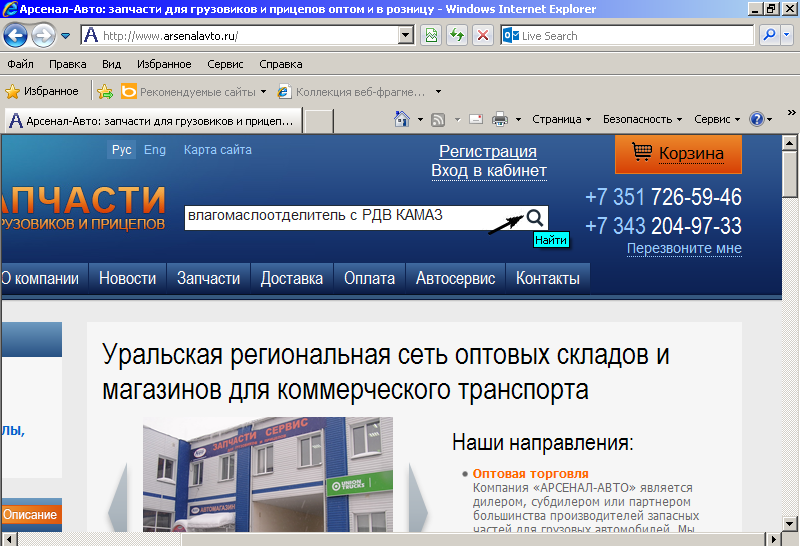Image resolution: width=800 pixels, height=546 pixels.
Task: Show previous slide with left arrow
Action: pos(118,498)
